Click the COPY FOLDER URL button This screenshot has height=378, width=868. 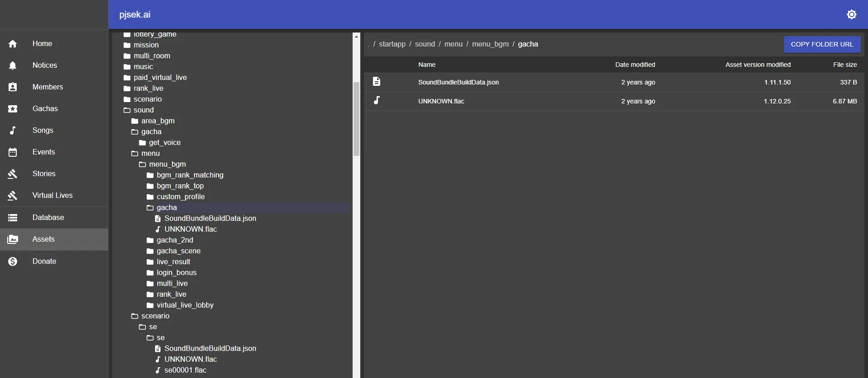coord(821,44)
